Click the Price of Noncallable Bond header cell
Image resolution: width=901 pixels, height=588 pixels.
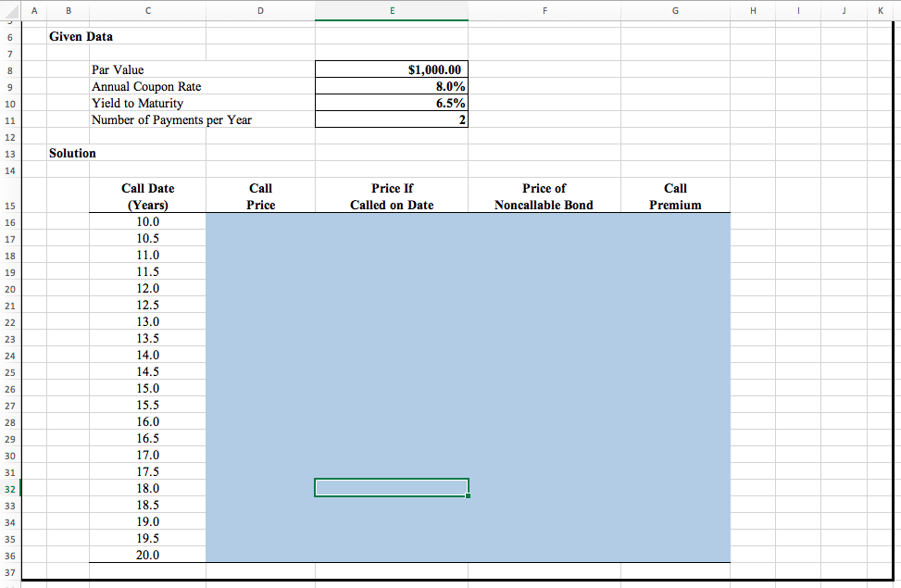coord(544,195)
